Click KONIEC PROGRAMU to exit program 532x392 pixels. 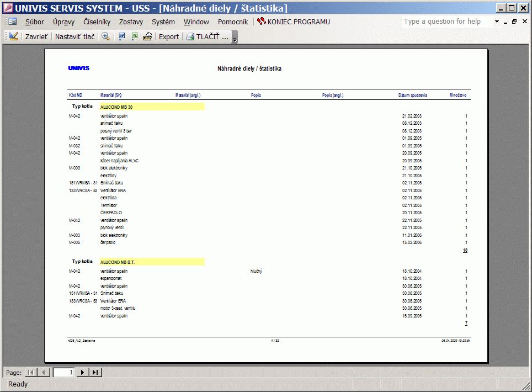coord(294,22)
